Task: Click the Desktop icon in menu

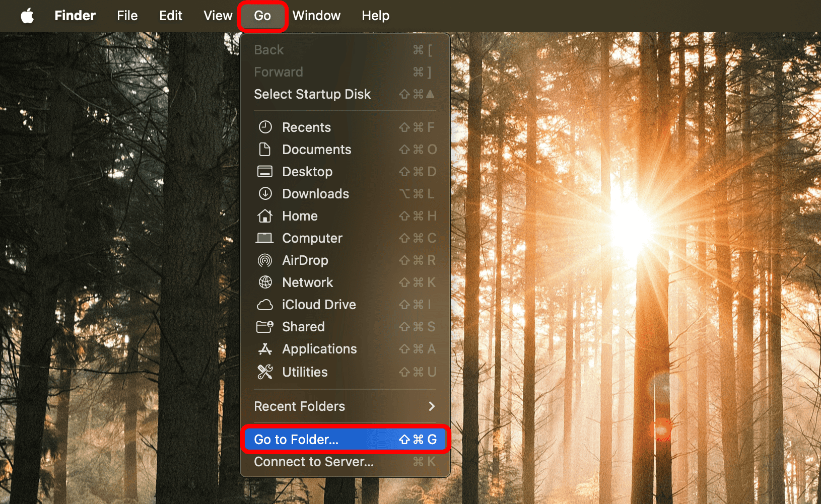Action: [x=265, y=172]
